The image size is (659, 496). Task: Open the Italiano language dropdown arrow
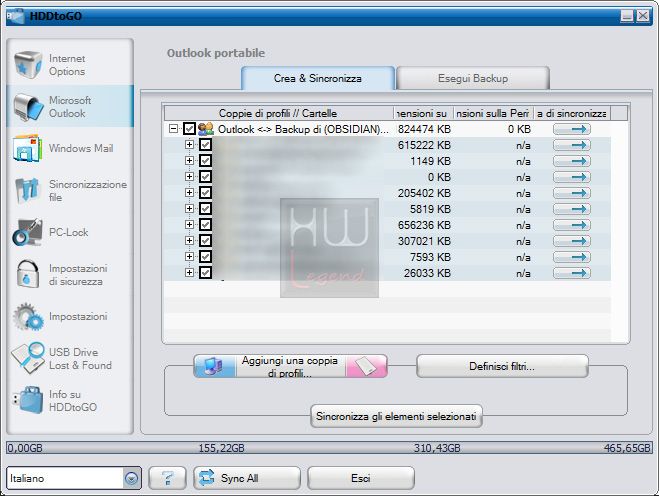[x=132, y=478]
